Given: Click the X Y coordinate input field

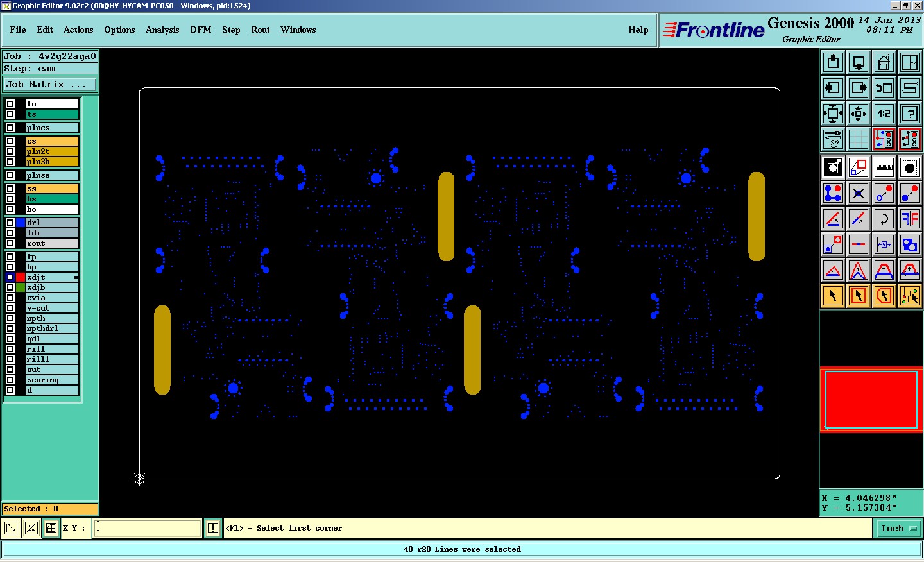Looking at the screenshot, I should [148, 528].
